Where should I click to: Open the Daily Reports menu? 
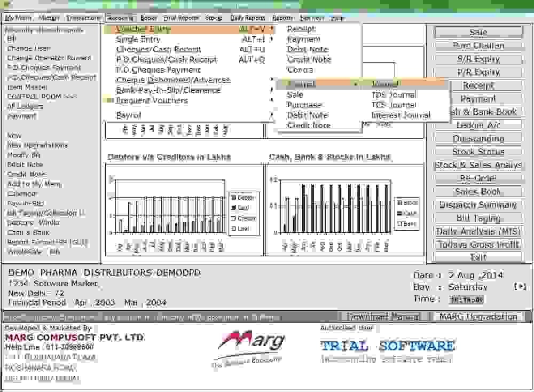(x=248, y=18)
